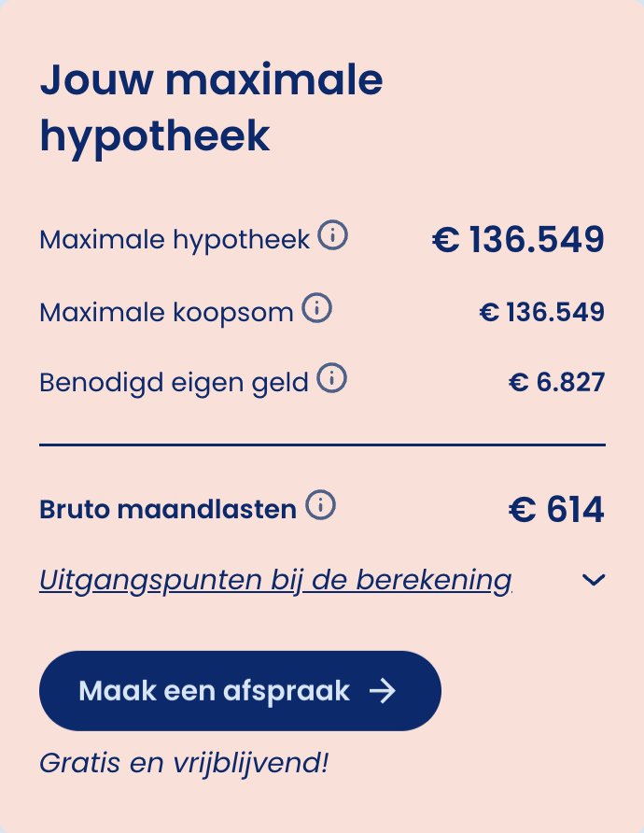Select the smaller € 136.549 koopsom amount
Screen dimensions: 644x833
541,312
